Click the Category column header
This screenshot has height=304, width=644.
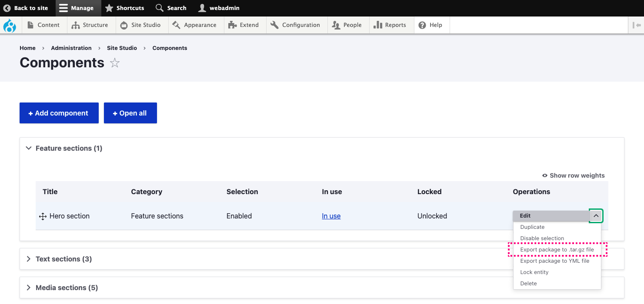tap(147, 192)
